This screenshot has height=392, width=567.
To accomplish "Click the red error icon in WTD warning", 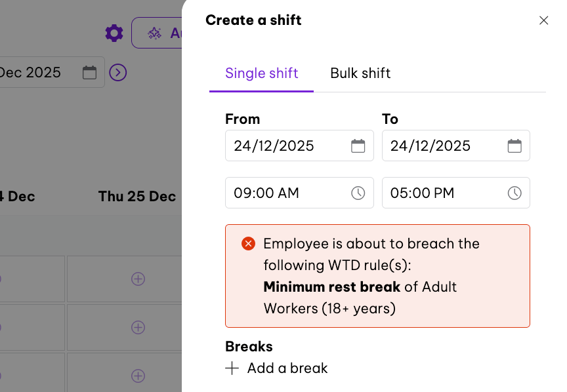I will 248,244.
